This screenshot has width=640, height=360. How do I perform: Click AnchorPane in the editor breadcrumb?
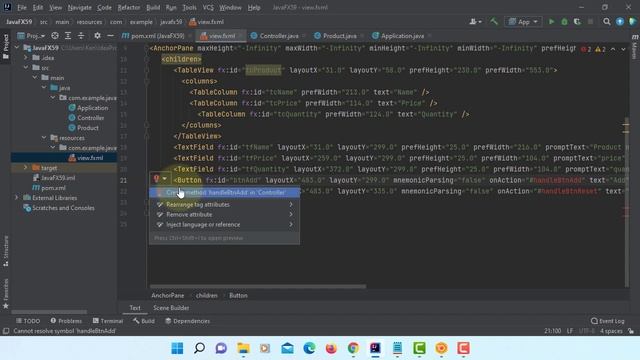(168, 295)
